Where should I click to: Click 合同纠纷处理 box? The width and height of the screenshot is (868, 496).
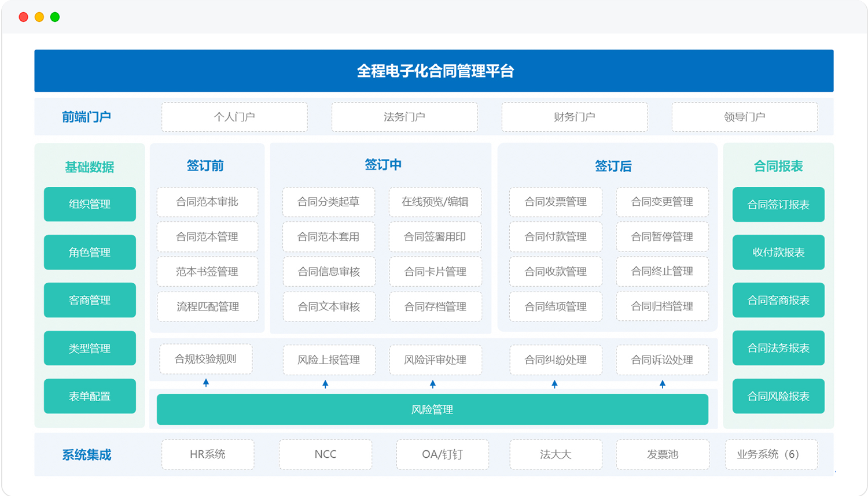pyautogui.click(x=556, y=360)
